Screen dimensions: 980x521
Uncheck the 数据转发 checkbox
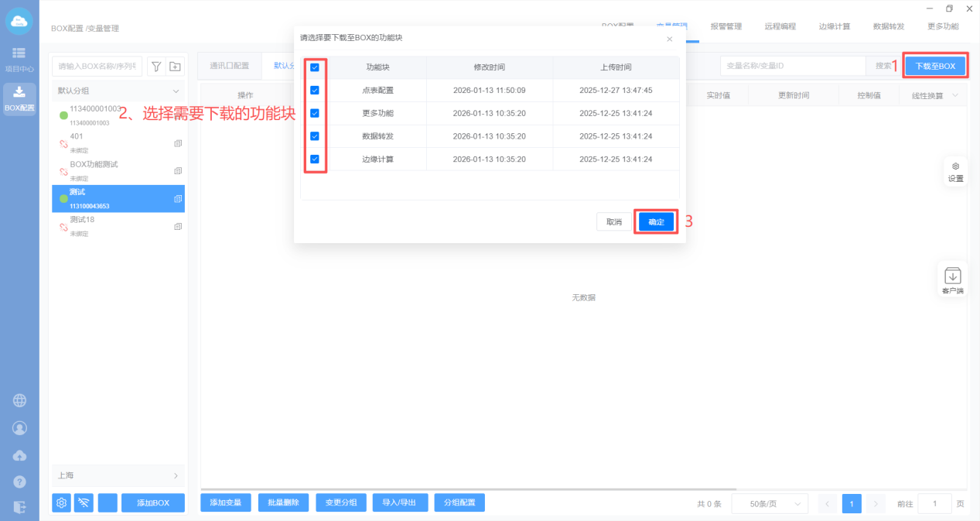(x=314, y=136)
